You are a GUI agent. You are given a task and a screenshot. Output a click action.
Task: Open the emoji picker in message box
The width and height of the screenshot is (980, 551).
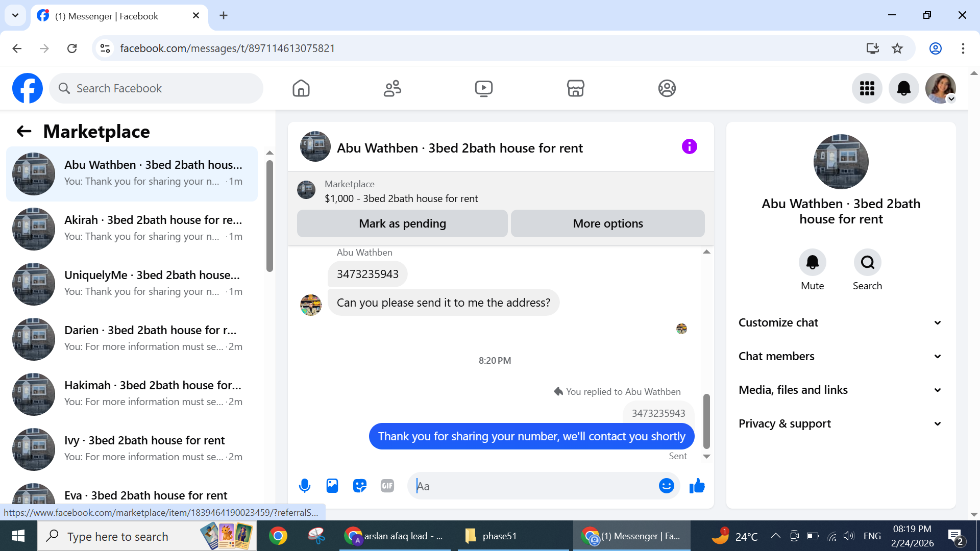coord(666,486)
